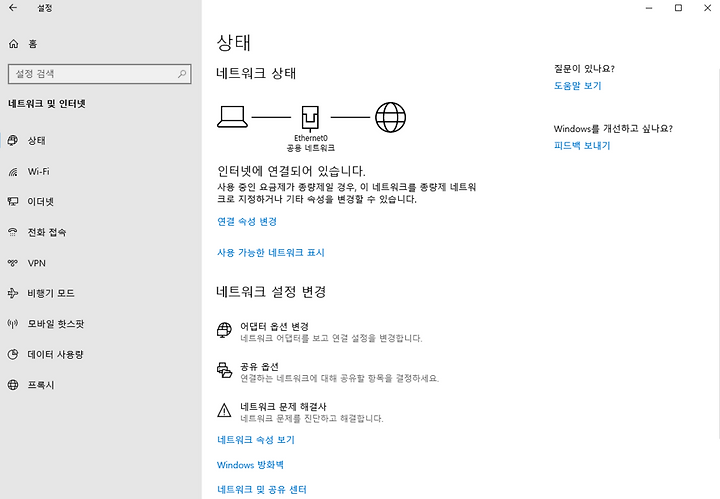Click 사용 가능한 네트워크 표시 link
Screen dimensions: 720x499
pos(271,252)
